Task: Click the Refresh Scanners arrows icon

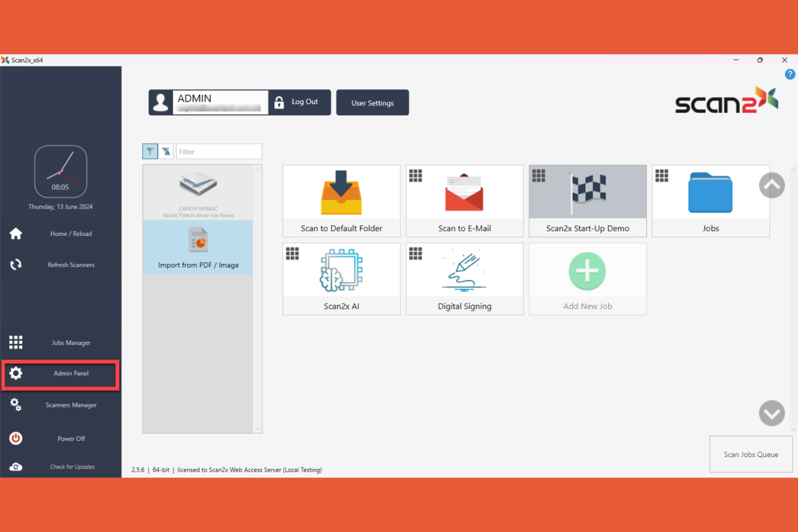Action: (16, 265)
